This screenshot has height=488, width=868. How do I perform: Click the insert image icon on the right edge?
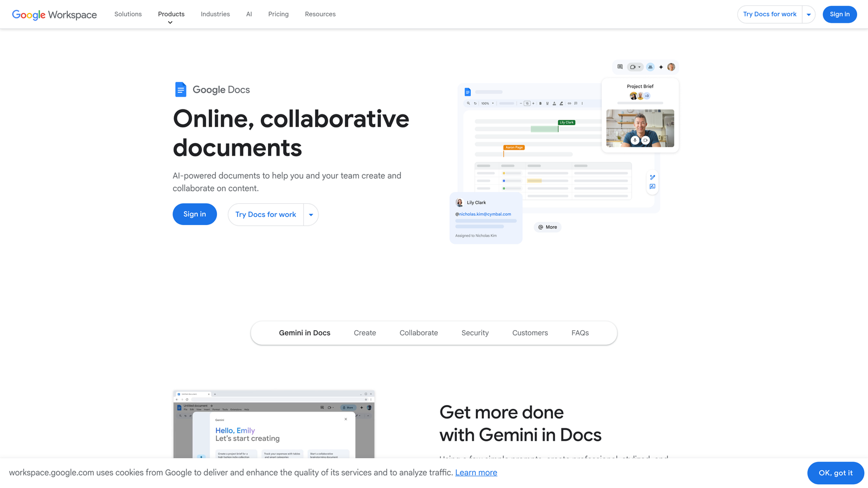tap(652, 185)
